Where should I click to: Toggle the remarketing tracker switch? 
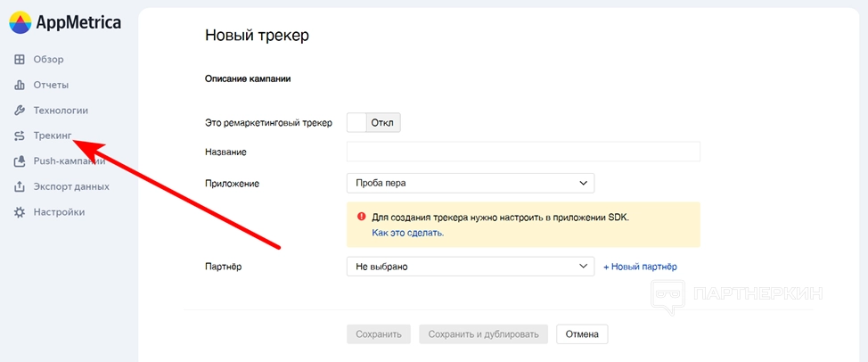(x=373, y=122)
